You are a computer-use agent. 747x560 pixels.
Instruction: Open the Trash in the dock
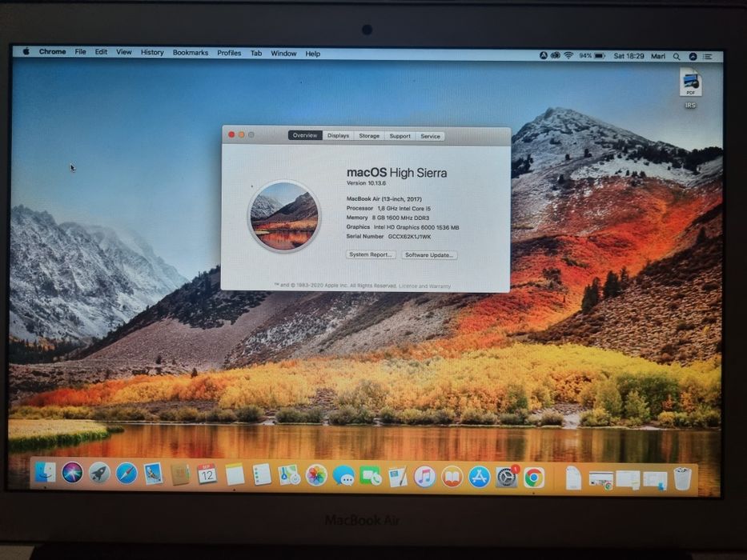(x=682, y=478)
